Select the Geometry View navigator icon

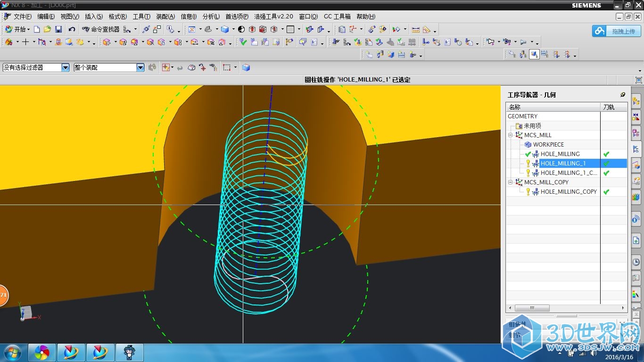[534, 54]
